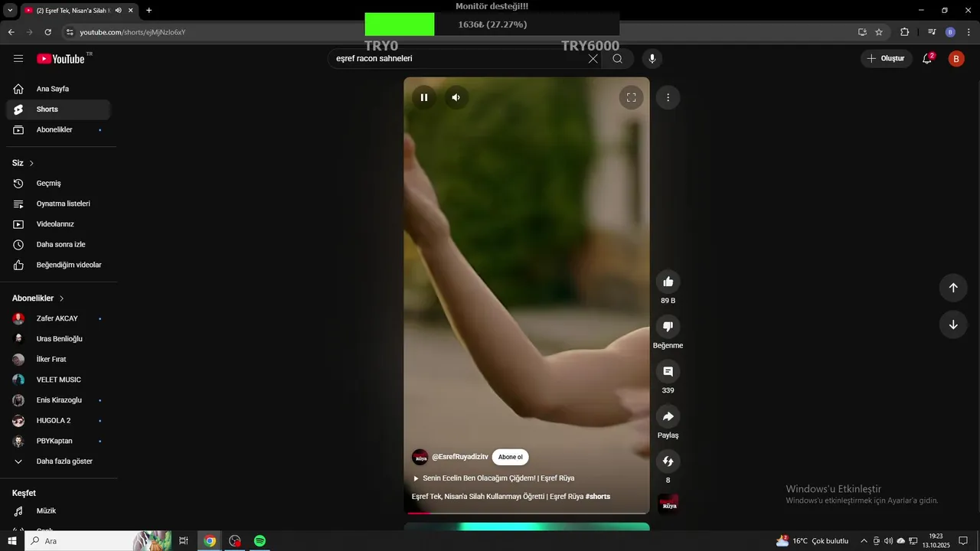Open Oynatma listeleri playlists
The image size is (980, 551).
(58, 204)
